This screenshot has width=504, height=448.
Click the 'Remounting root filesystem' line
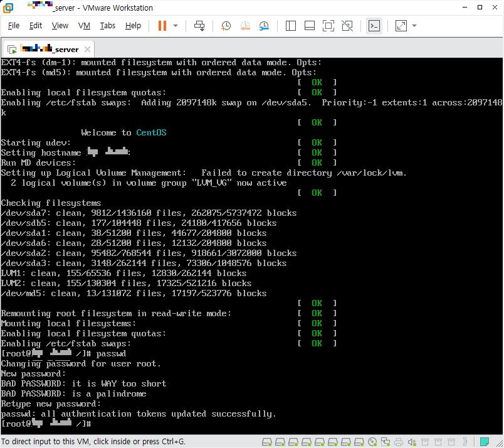click(x=116, y=314)
